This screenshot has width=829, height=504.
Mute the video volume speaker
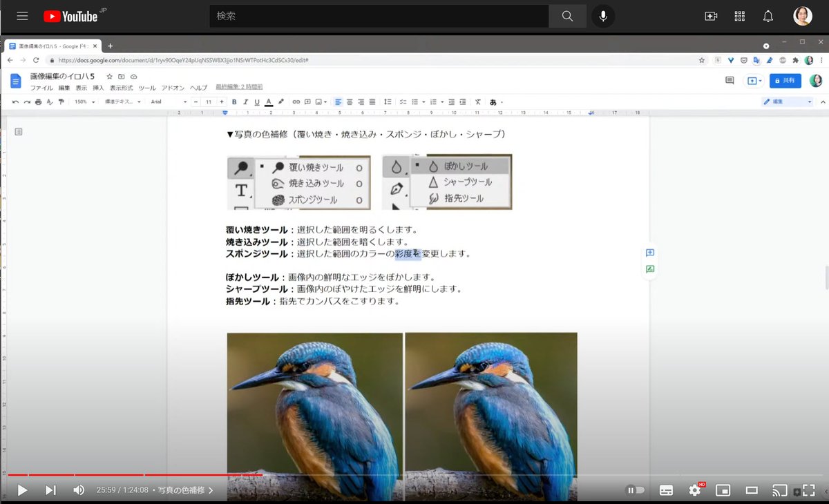pyautogui.click(x=79, y=490)
